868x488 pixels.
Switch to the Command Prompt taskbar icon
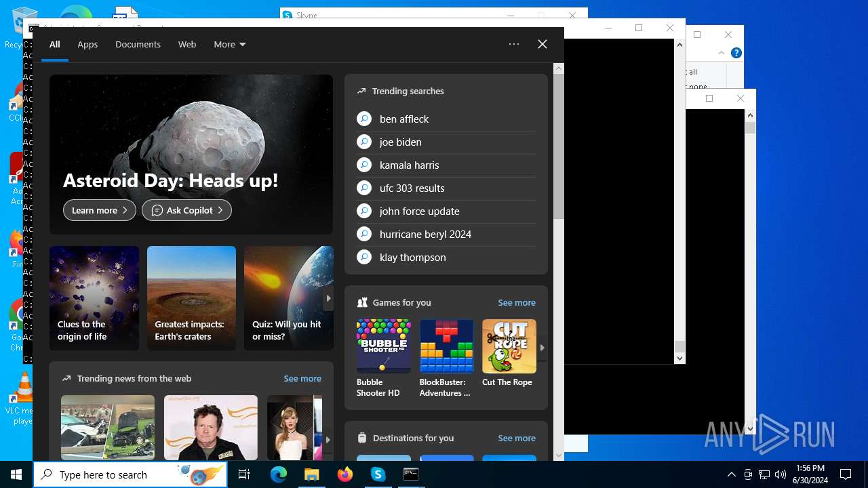[411, 474]
